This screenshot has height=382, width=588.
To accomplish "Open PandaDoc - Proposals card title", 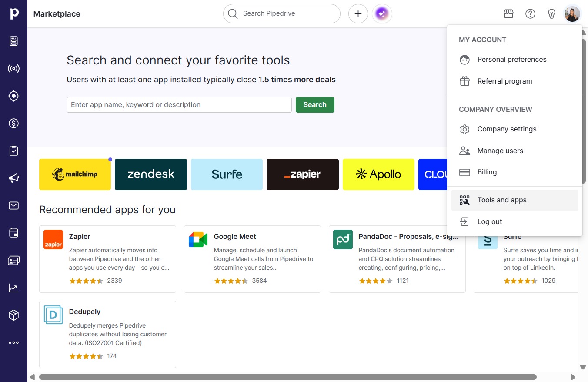I will 408,237.
